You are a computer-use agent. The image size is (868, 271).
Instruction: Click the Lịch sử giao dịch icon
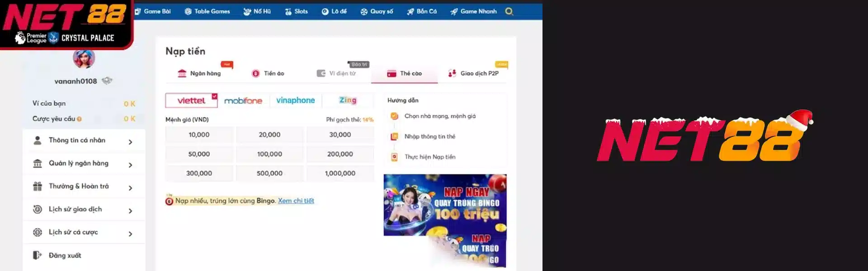[38, 209]
